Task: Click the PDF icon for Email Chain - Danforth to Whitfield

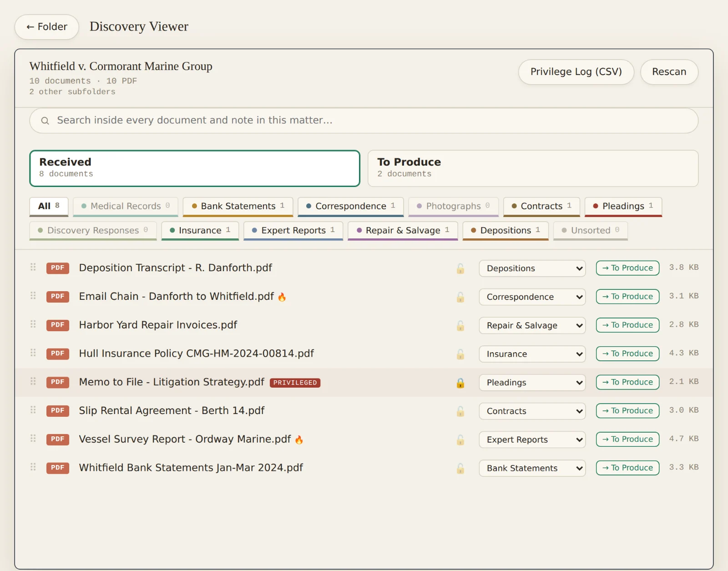Action: [x=58, y=297]
